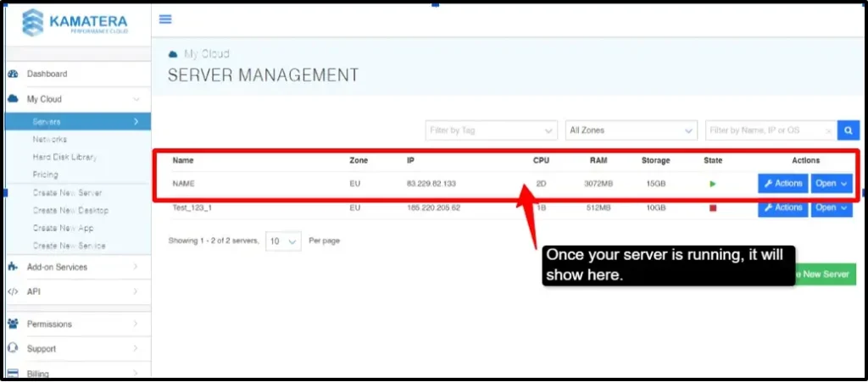
Task: Select Create New Server in sidebar
Action: click(67, 193)
